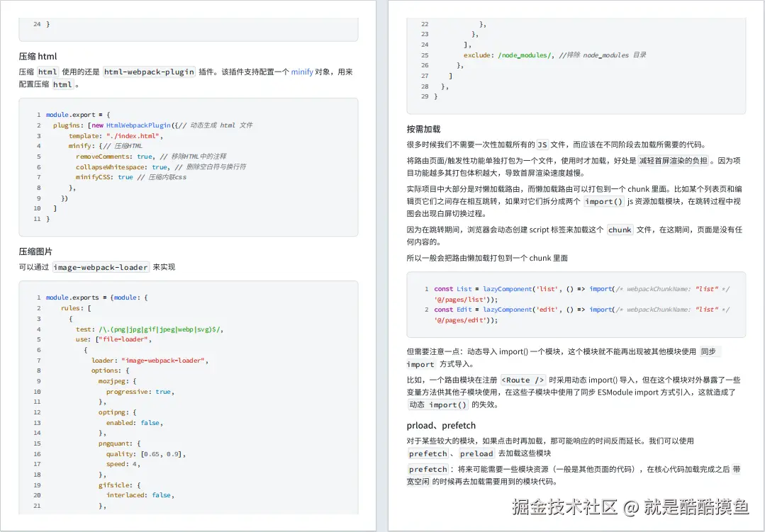
Task: Click the "同步 import" inline code tag
Action: (421, 364)
